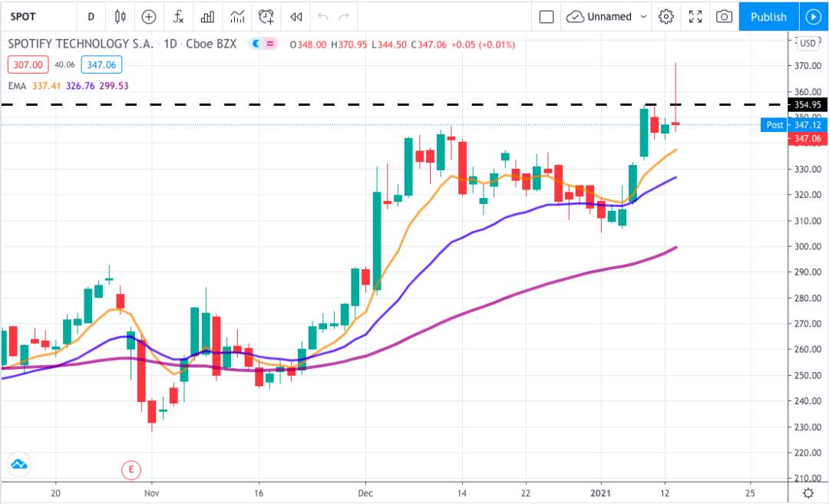Click the high value H370.95
Viewport: 829px width, 504px height.
[349, 44]
